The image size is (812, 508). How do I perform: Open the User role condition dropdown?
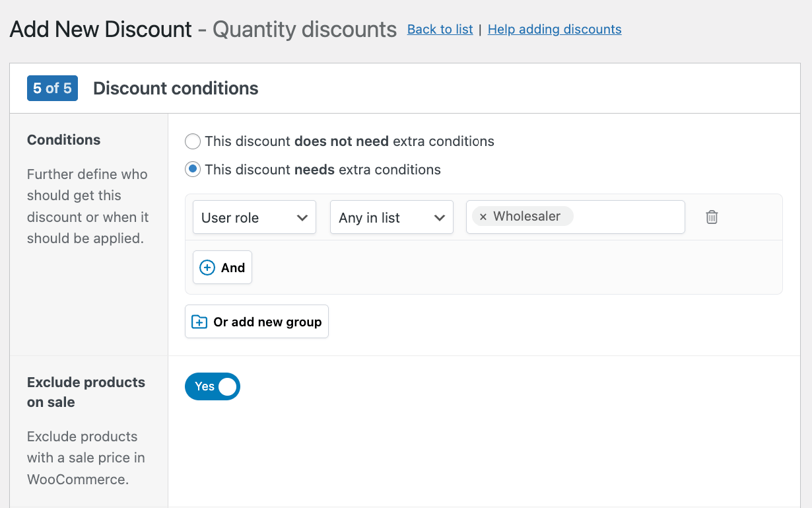click(x=254, y=217)
